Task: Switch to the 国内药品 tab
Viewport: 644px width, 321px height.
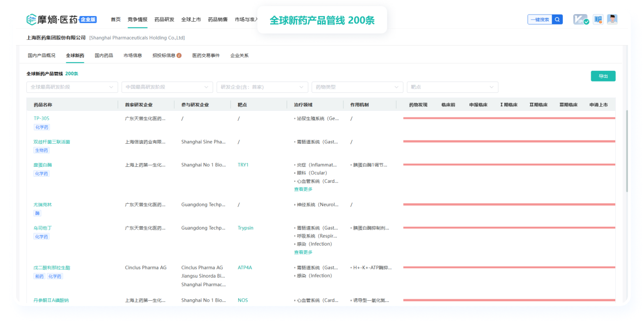Action: click(104, 56)
